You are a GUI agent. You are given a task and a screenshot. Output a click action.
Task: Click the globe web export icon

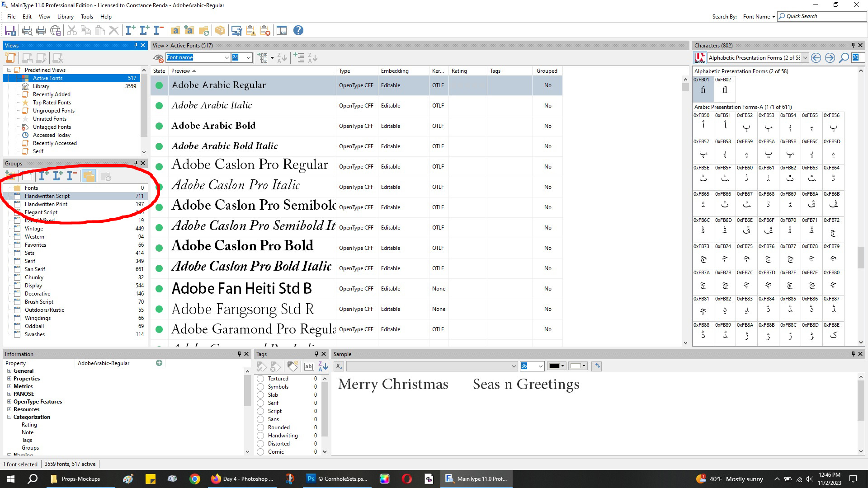pos(55,31)
